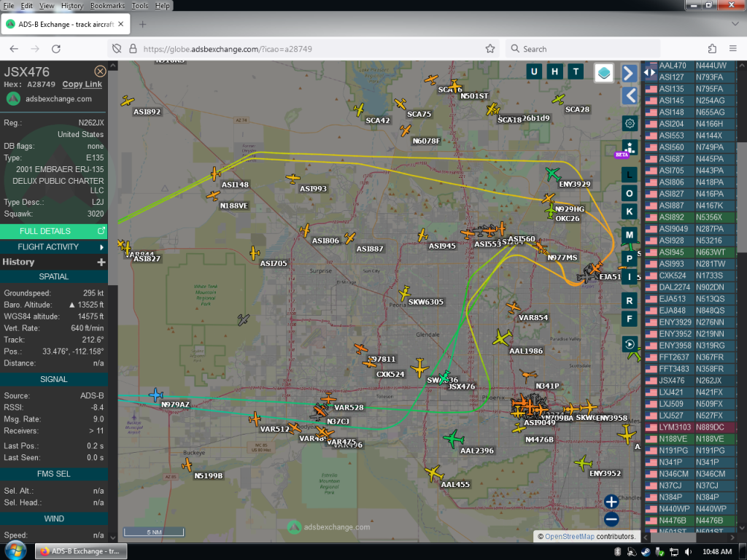Open Firefox extensions button
The image size is (747, 560).
click(712, 49)
